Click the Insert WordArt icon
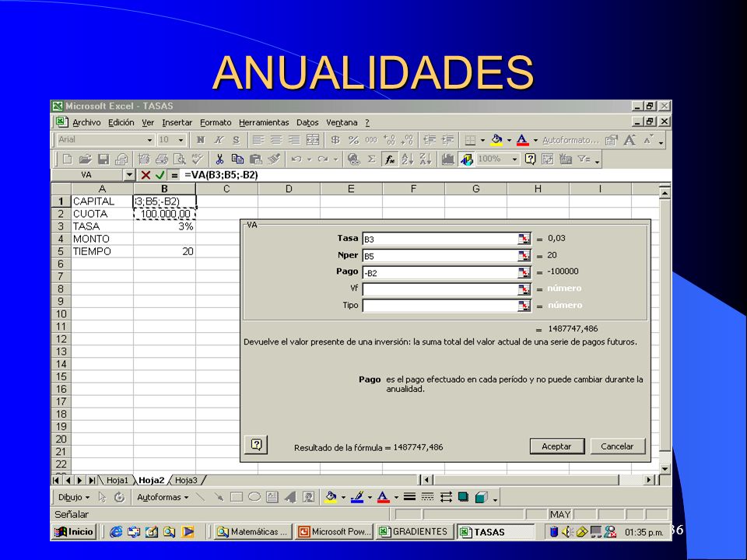The width and height of the screenshot is (747, 560). point(290,497)
